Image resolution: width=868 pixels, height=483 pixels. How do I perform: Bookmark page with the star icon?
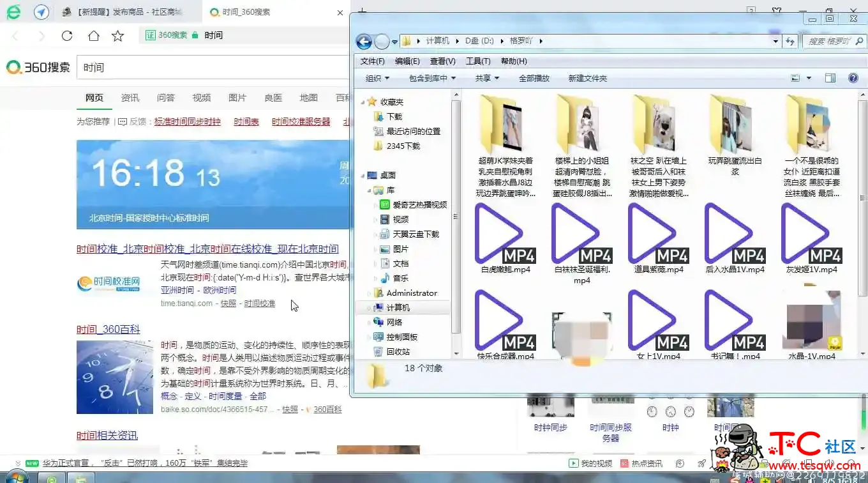[x=117, y=36]
